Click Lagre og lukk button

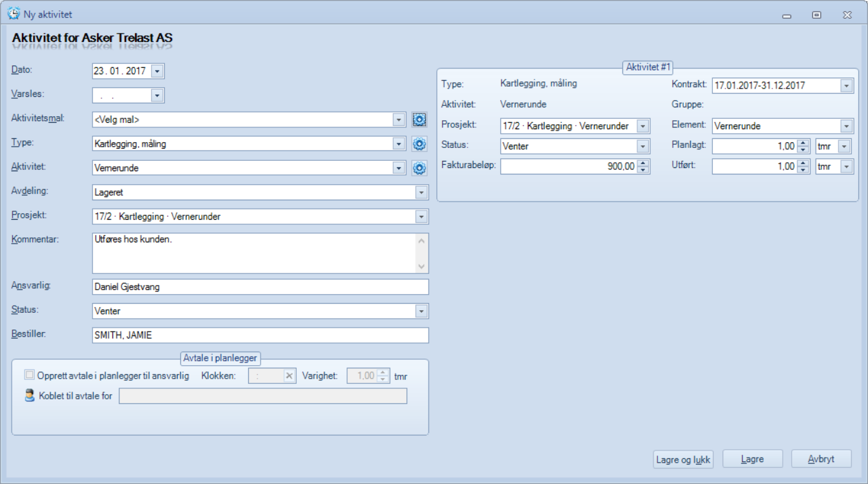coord(683,459)
